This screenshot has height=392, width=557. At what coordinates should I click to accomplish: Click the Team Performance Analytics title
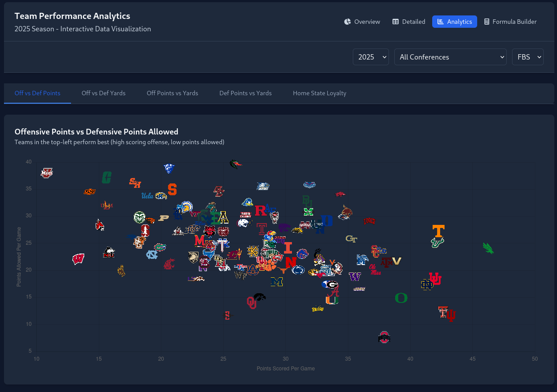(72, 16)
